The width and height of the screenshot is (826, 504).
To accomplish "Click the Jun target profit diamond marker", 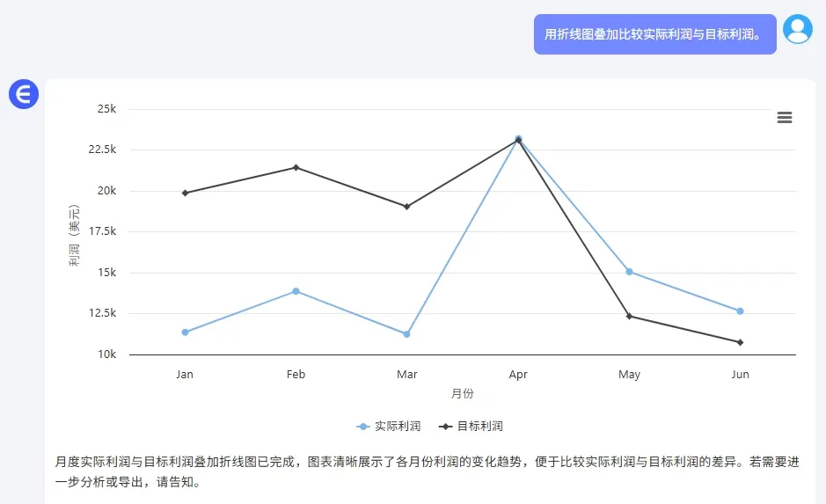I will 740,342.
